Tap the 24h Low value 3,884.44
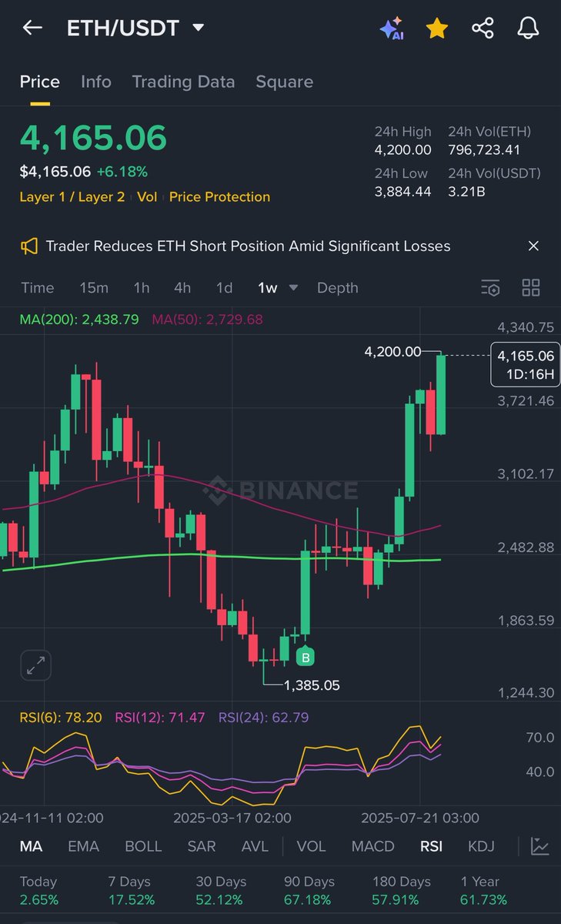The width and height of the screenshot is (561, 924). pyautogui.click(x=403, y=191)
